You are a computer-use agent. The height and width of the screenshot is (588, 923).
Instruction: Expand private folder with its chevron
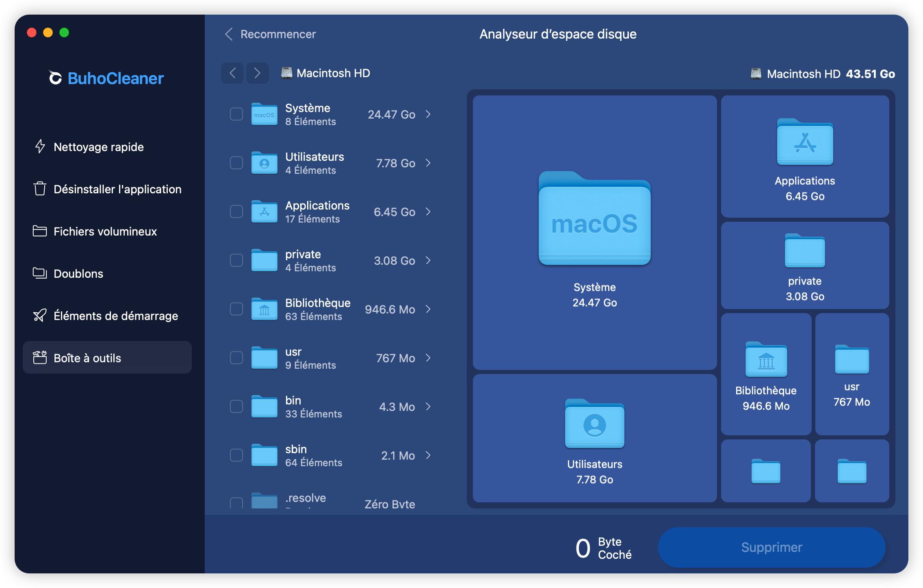point(428,260)
